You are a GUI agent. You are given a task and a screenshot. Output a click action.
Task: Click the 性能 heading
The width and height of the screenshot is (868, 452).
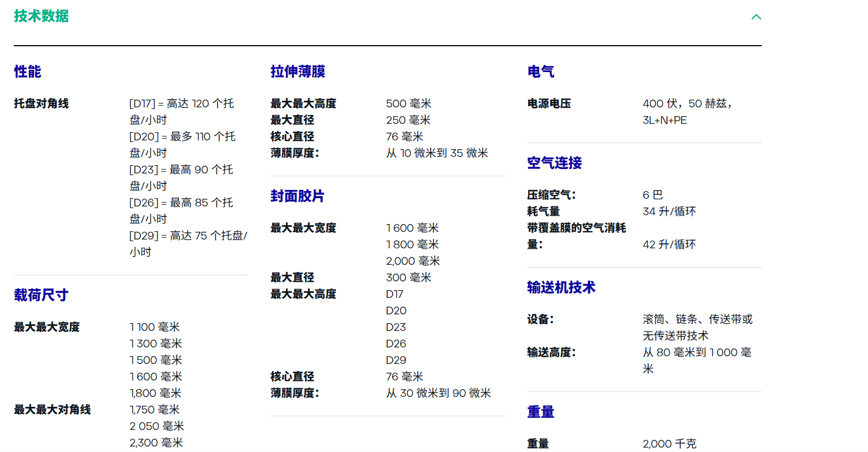point(28,72)
